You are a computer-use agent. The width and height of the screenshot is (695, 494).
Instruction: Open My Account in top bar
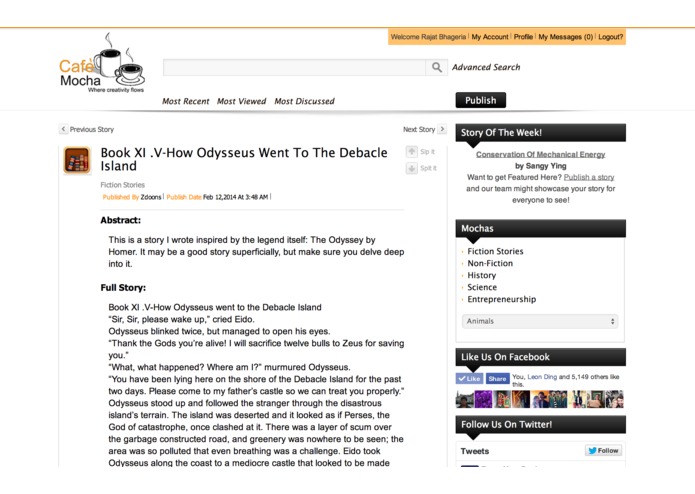490,37
